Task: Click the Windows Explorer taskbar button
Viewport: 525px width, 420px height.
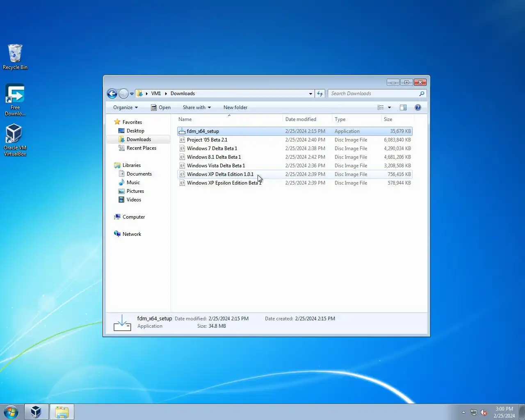Action: click(62, 412)
